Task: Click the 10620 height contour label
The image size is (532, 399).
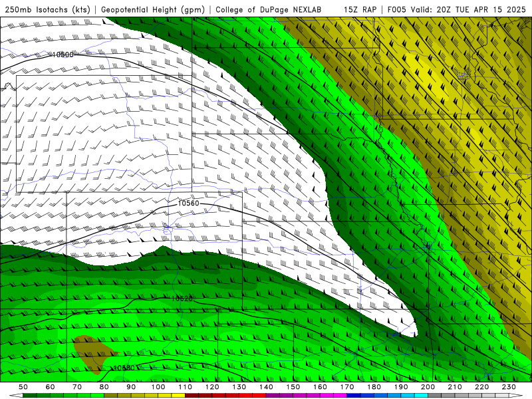Action: pos(182,299)
